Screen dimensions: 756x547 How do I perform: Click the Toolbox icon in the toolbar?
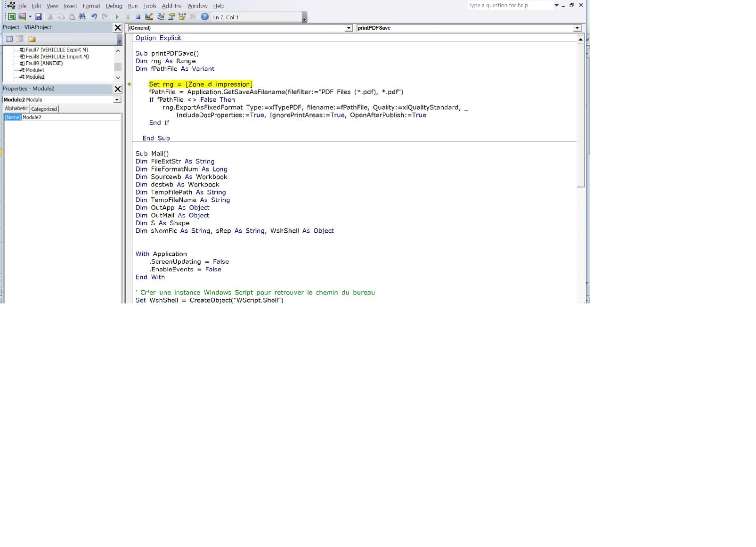click(x=193, y=17)
